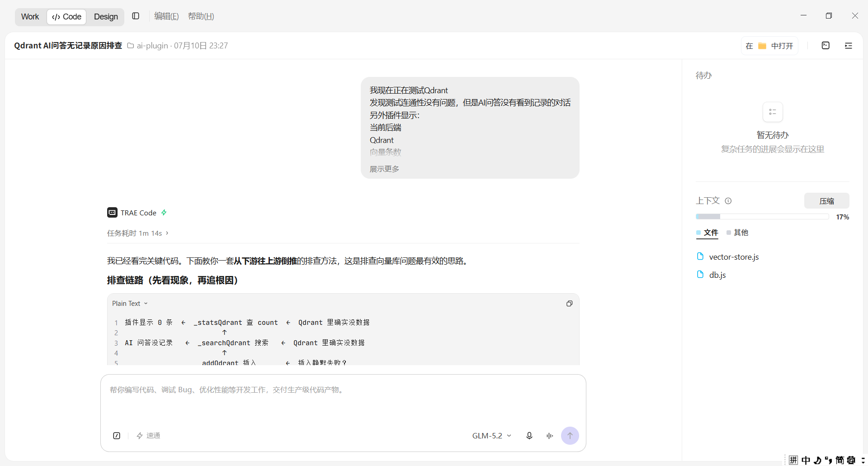This screenshot has width=868, height=466.
Task: Toggle the sidebar panel icon
Action: point(136,16)
